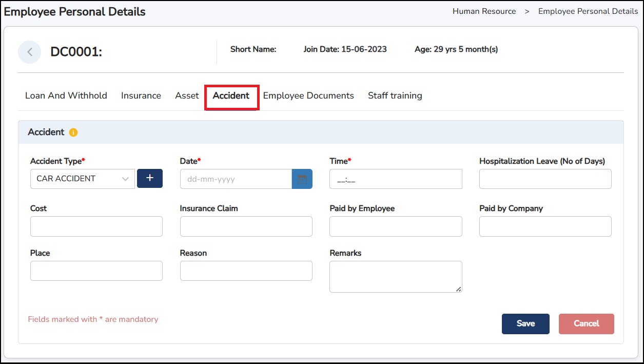Open the Insurance tab
This screenshot has height=364, width=644.
[141, 95]
